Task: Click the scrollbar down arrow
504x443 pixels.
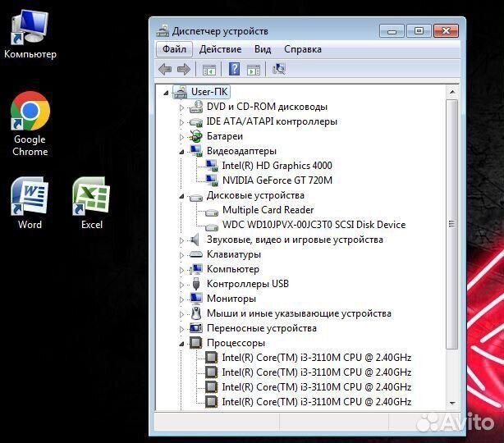Action: [x=452, y=403]
